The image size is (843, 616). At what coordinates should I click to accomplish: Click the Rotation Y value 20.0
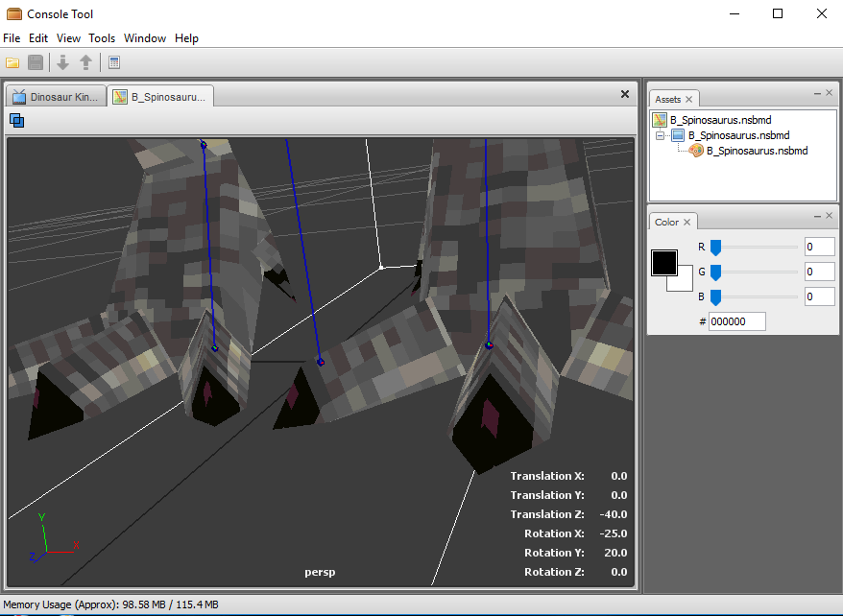[x=615, y=553]
